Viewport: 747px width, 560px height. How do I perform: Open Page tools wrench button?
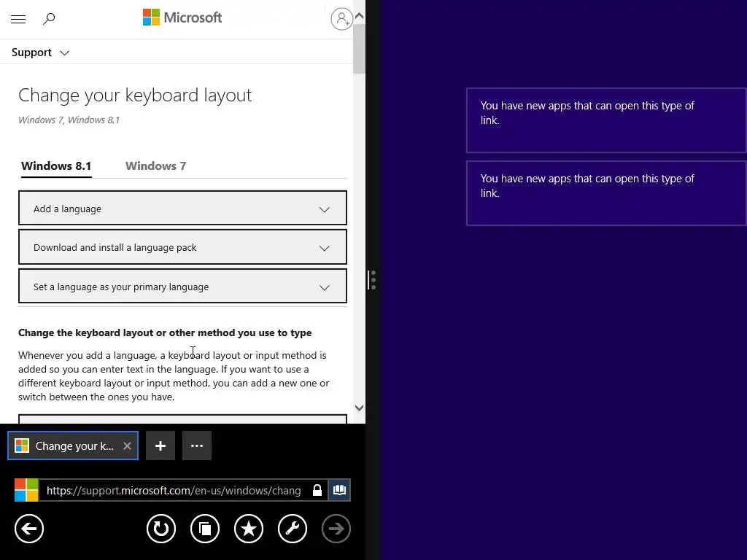293,529
